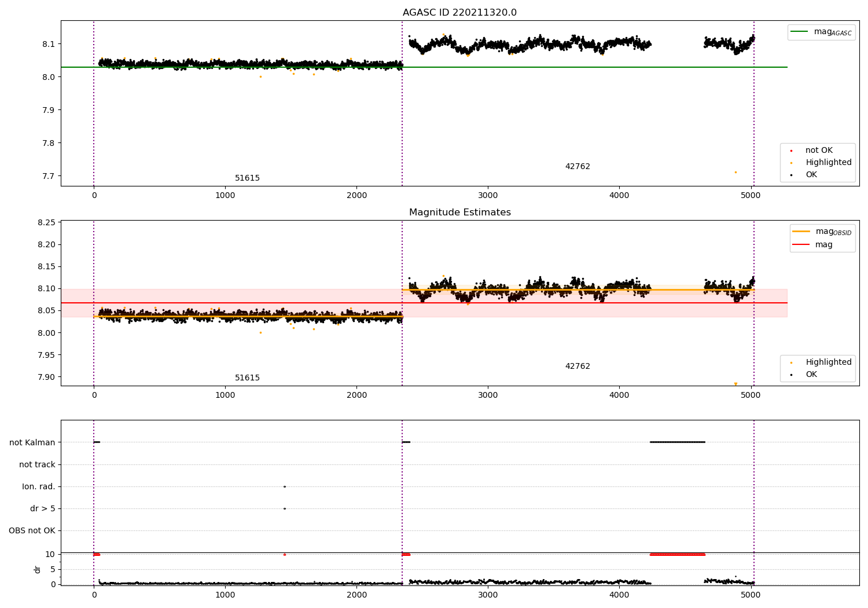The width and height of the screenshot is (868, 608).
Task: Click the '42762' obsid label in middle plot
Action: tap(578, 367)
